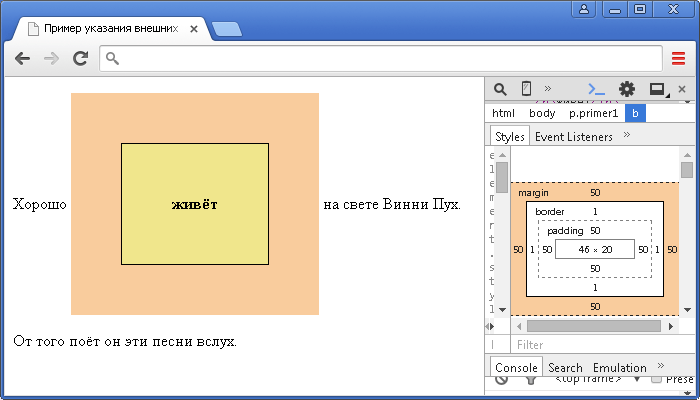Click the border-top value 1 in box model
This screenshot has height=400, width=700.
coord(595,212)
